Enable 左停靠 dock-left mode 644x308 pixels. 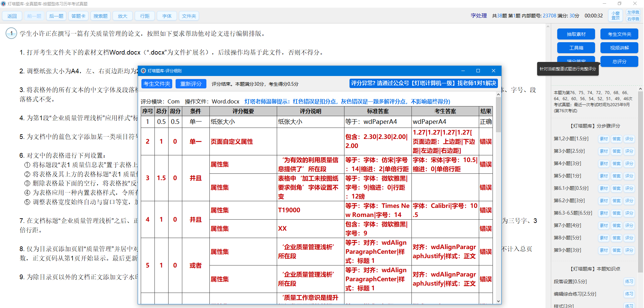point(633,12)
